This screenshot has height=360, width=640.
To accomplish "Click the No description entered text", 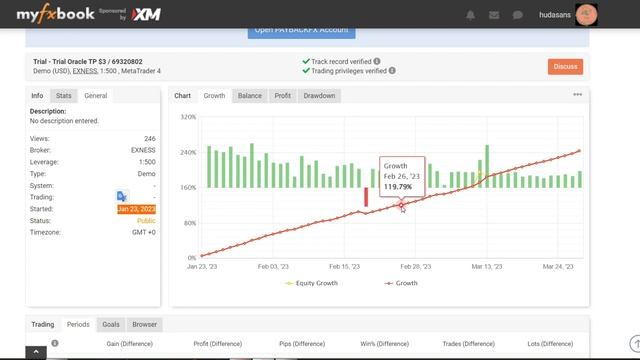I will 64,121.
